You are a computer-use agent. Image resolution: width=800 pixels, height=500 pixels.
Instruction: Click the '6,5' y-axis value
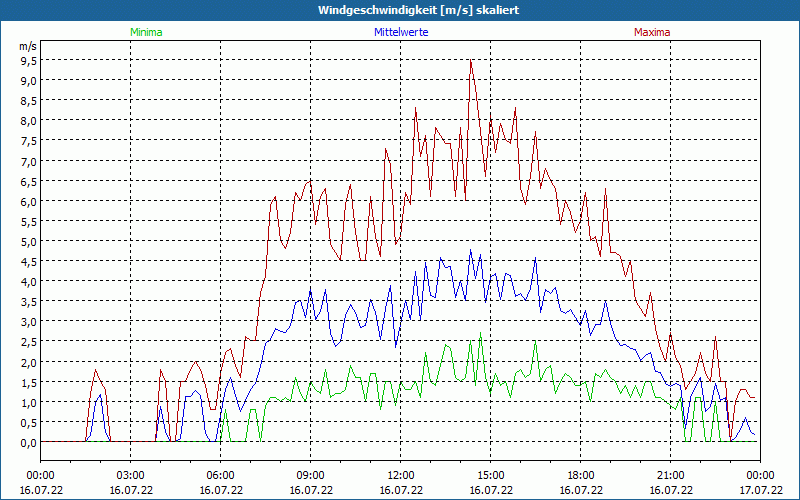click(29, 181)
